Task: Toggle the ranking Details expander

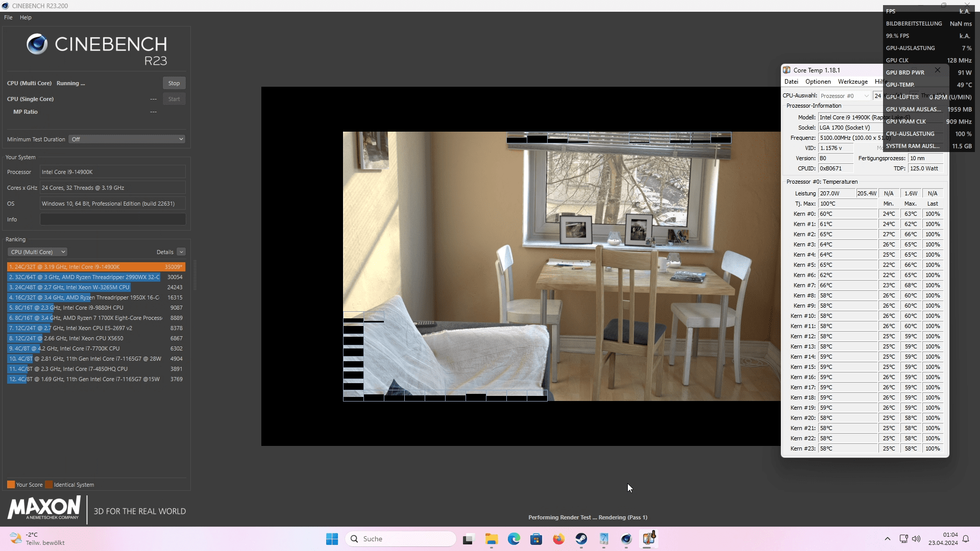Action: point(181,252)
